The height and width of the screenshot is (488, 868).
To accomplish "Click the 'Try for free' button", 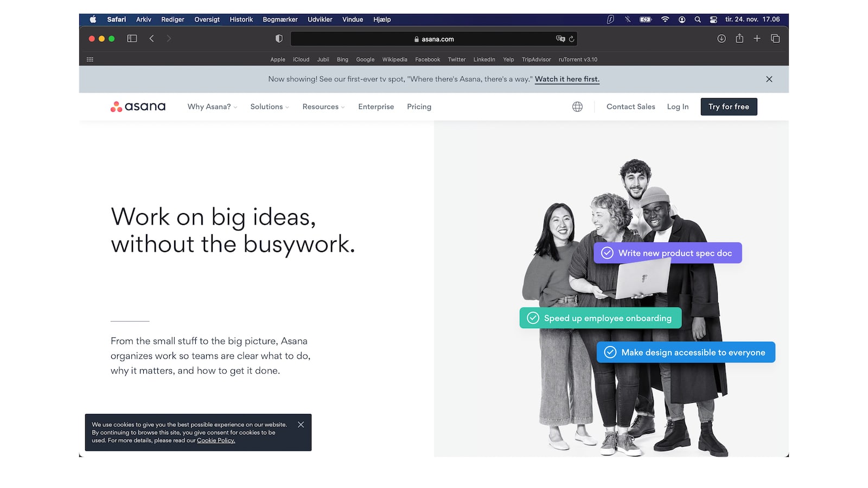I will 729,107.
